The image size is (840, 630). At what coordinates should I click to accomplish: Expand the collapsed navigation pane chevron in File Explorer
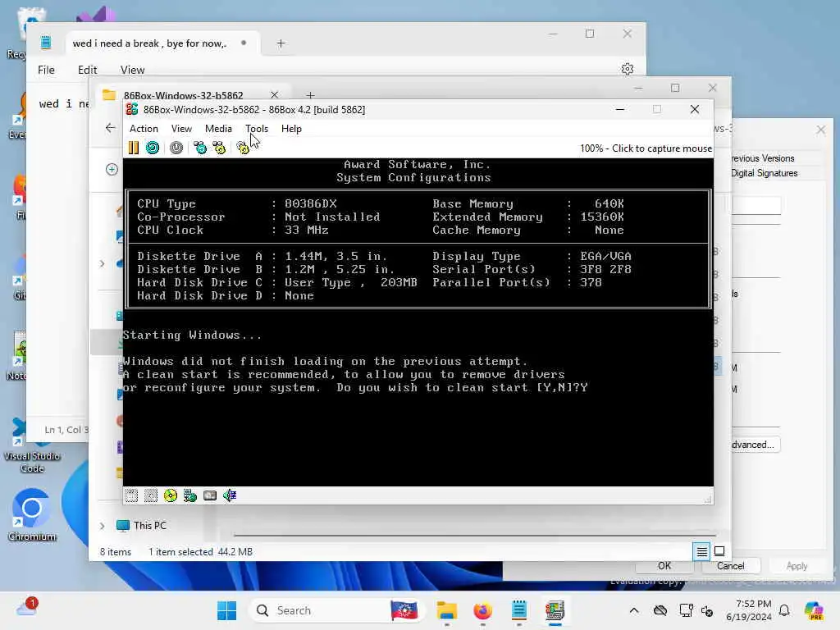click(x=102, y=263)
